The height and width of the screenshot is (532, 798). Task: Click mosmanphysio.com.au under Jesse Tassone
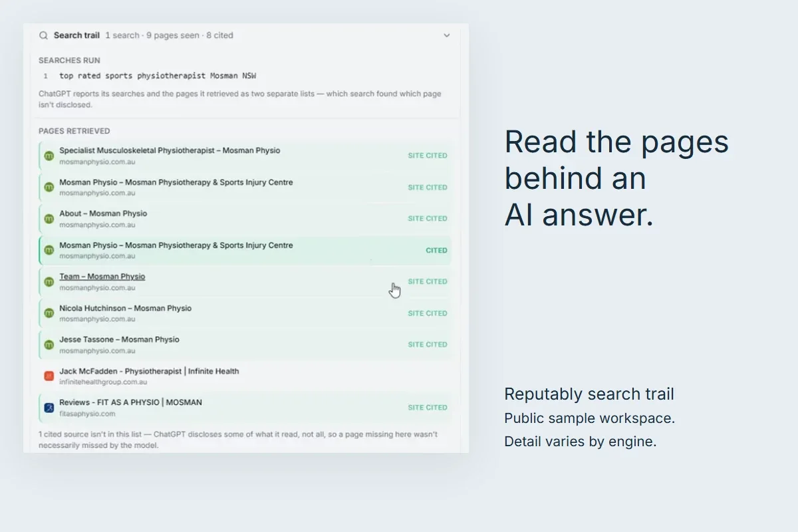[x=97, y=350]
